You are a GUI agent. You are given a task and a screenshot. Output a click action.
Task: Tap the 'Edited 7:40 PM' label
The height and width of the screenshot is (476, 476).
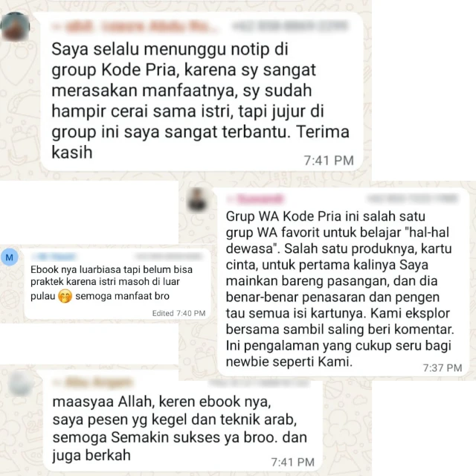click(178, 313)
